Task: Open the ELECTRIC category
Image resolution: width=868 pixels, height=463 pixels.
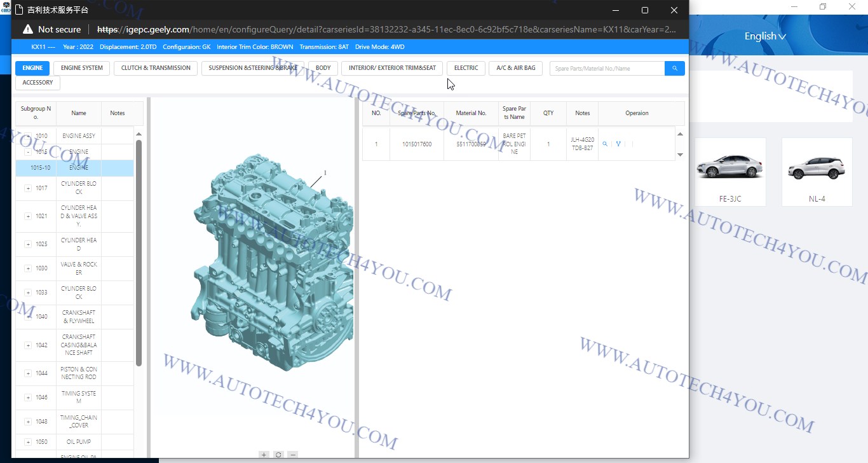Action: tap(466, 68)
